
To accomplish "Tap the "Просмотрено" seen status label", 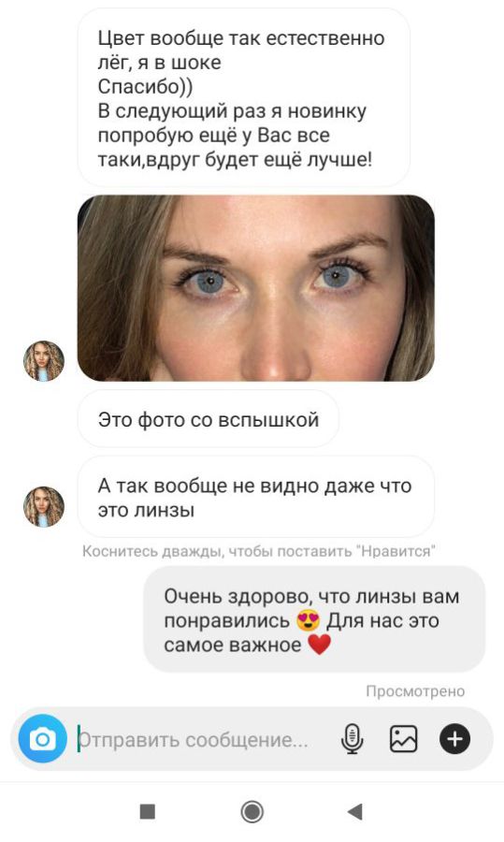I will click(415, 691).
